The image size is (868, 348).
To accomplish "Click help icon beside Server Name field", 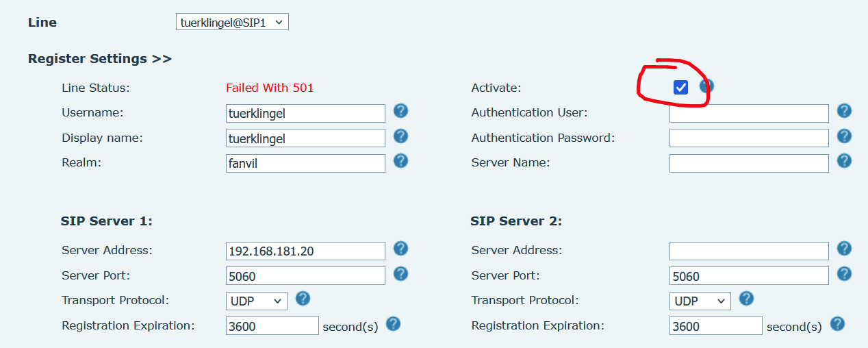I will 845,161.
